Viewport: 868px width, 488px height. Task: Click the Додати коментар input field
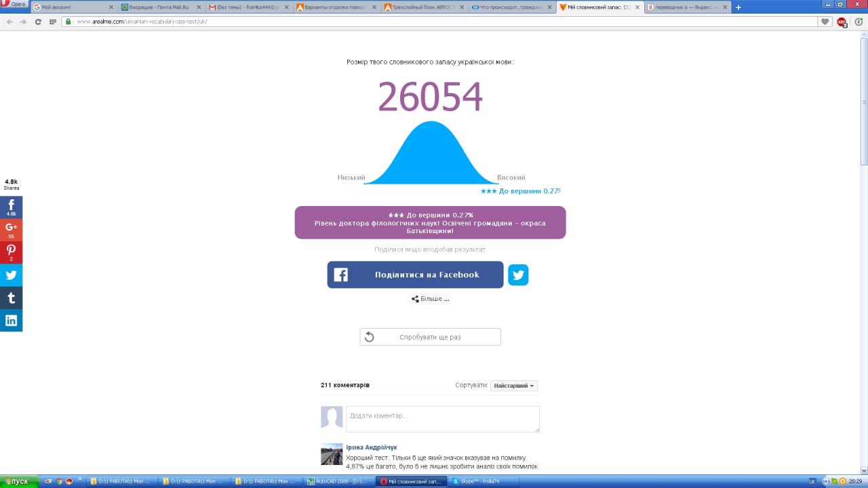point(442,419)
